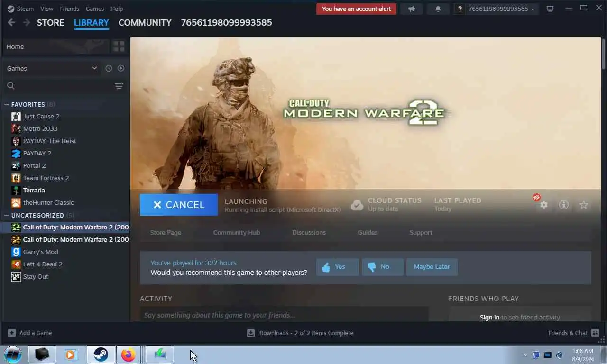Toggle ready-to-play filter icon

click(x=121, y=68)
